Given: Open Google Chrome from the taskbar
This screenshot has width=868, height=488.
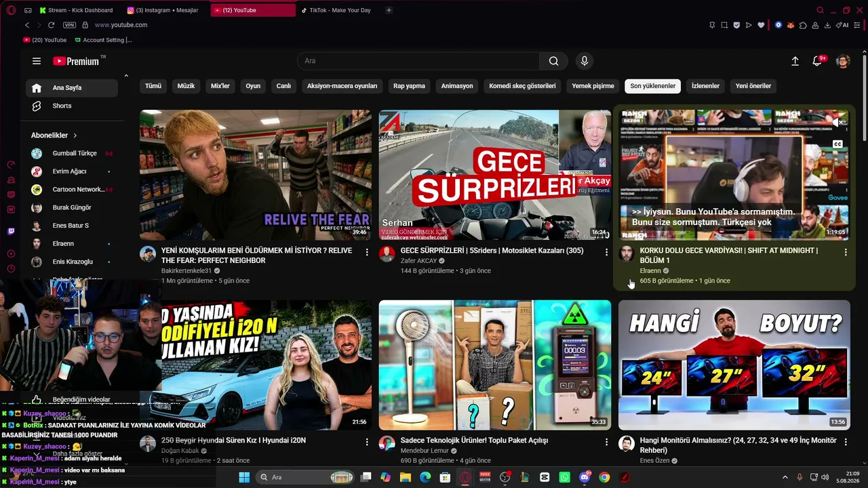Looking at the screenshot, I should pos(604,477).
